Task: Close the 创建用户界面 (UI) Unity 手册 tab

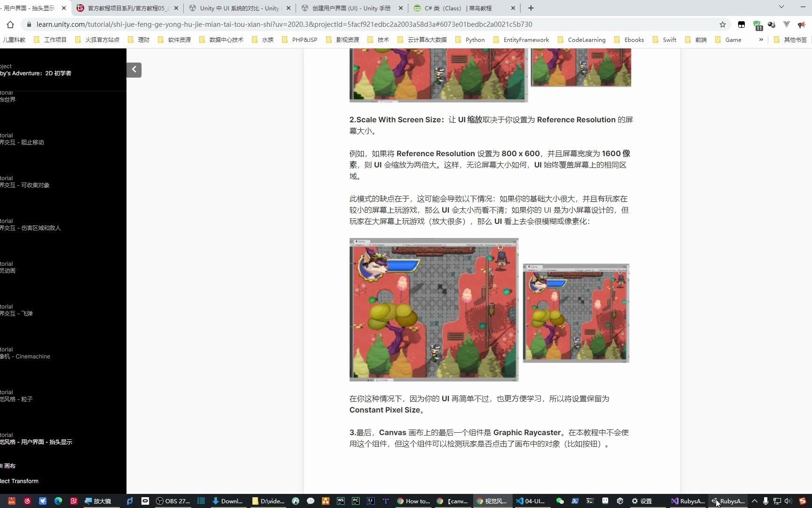Action: click(400, 8)
